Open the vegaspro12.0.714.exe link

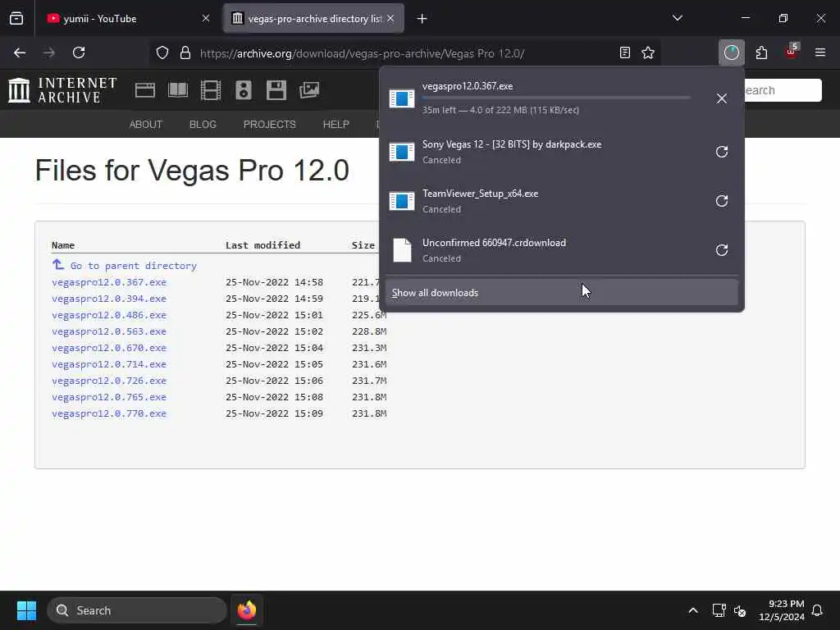click(109, 364)
